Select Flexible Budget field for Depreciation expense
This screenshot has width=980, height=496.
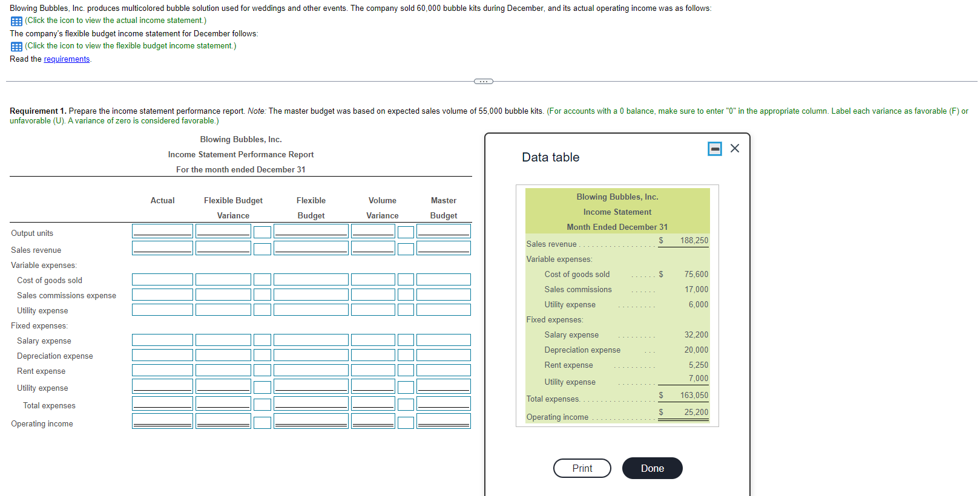[x=311, y=355]
